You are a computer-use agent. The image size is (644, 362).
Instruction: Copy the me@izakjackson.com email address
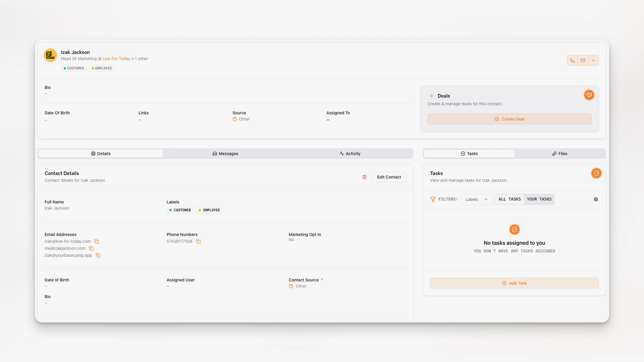(x=91, y=248)
